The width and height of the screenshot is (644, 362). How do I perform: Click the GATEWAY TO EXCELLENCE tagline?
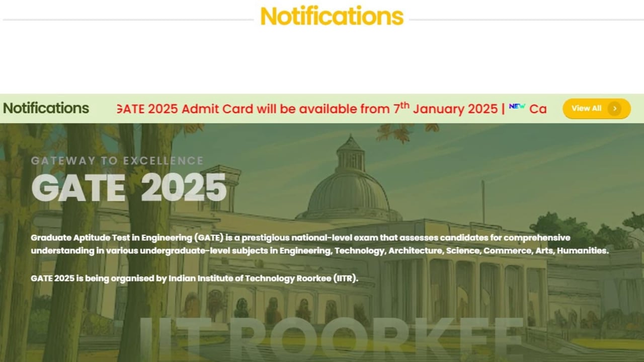coord(117,161)
